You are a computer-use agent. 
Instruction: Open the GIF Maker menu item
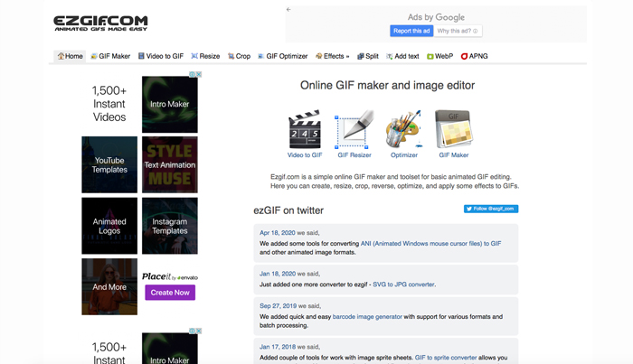110,56
